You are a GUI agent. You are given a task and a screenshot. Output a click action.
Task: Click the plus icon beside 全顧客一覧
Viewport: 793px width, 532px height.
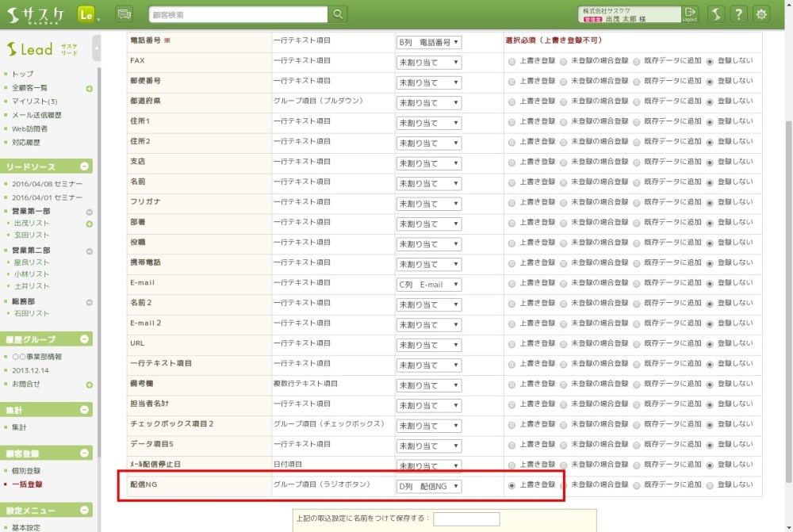(x=90, y=88)
